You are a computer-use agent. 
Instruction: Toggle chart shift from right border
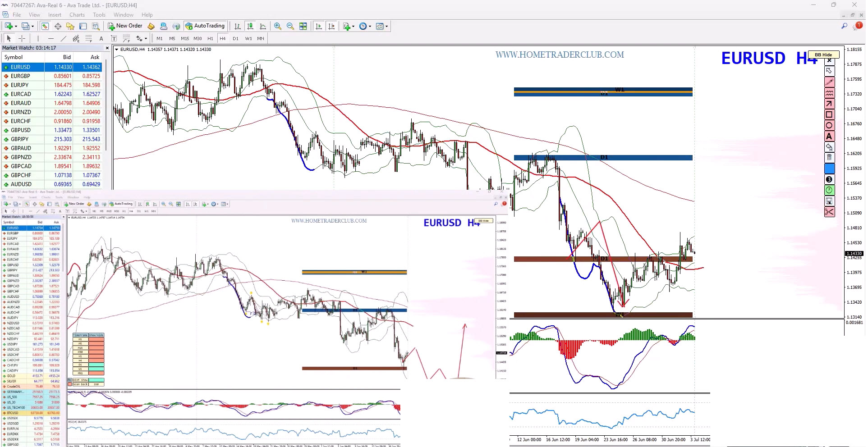click(x=331, y=26)
